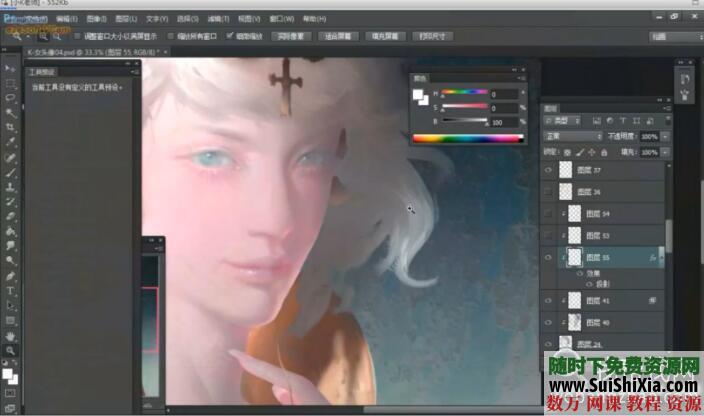704x416 pixels.
Task: Select the Lasso tool
Action: (x=10, y=98)
